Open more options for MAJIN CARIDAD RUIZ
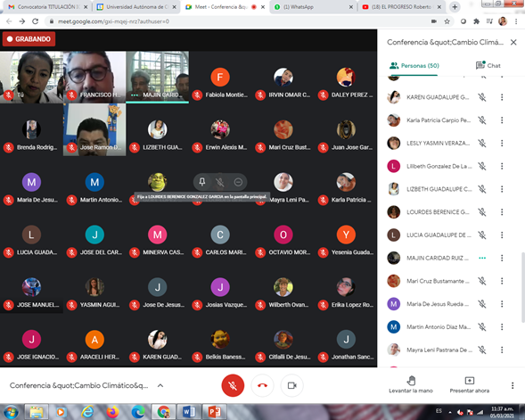 click(x=502, y=258)
